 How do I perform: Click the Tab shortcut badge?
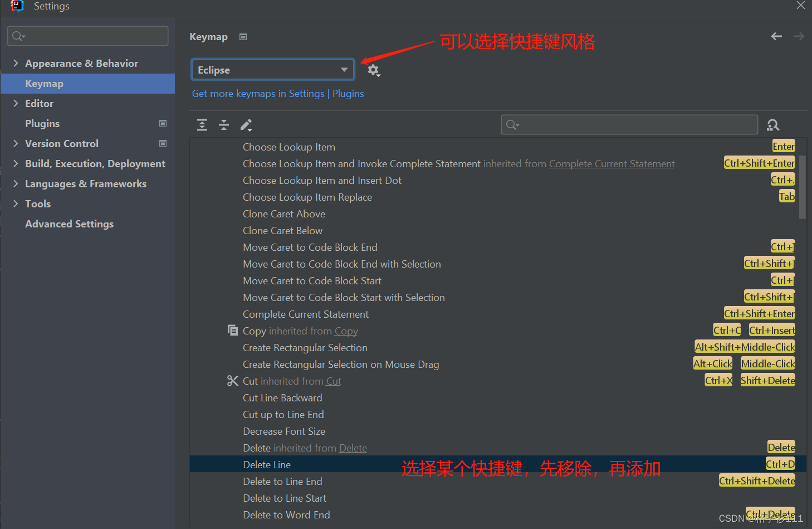(787, 196)
